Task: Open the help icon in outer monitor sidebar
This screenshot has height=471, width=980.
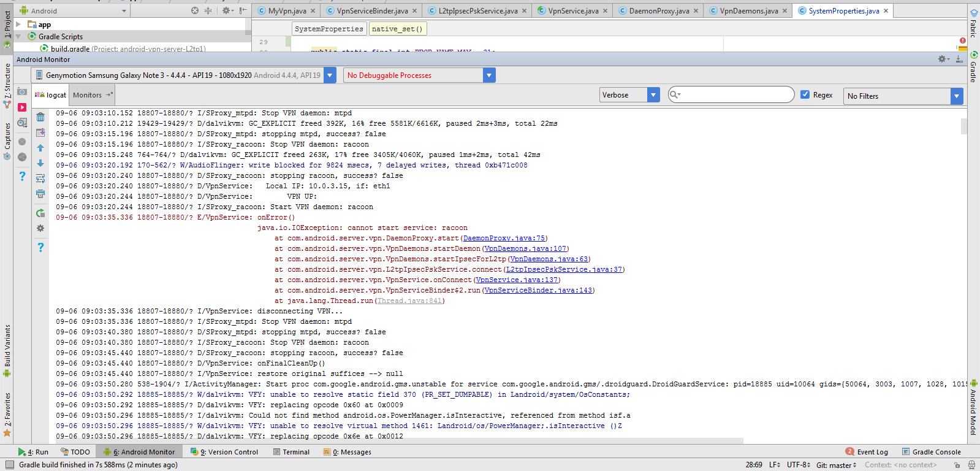Action: [22, 176]
